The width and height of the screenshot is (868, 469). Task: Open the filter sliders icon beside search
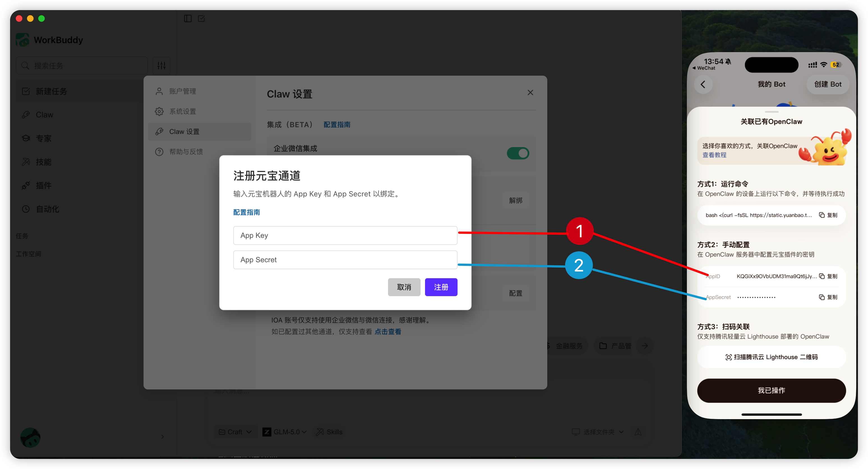(x=161, y=66)
